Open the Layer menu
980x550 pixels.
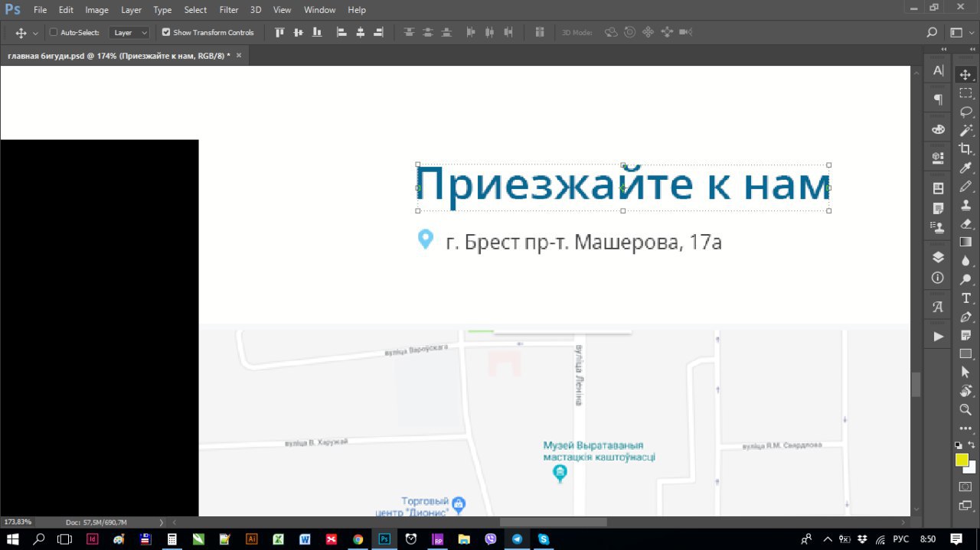(131, 10)
